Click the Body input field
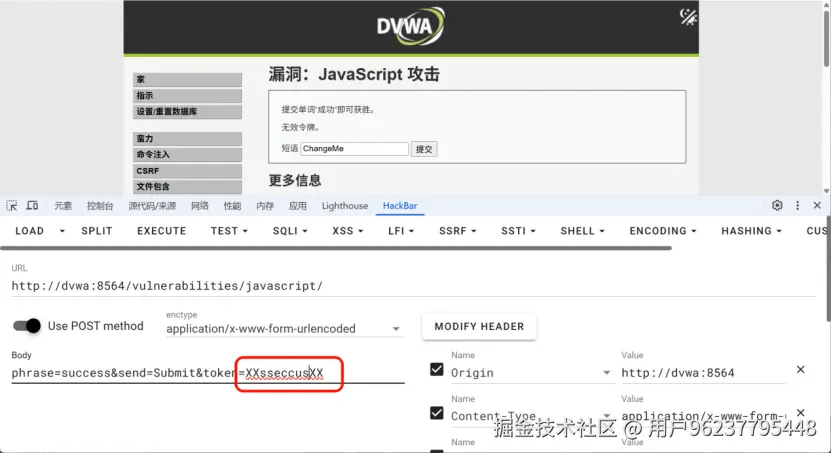Viewport: 831px width, 454px height. click(208, 373)
